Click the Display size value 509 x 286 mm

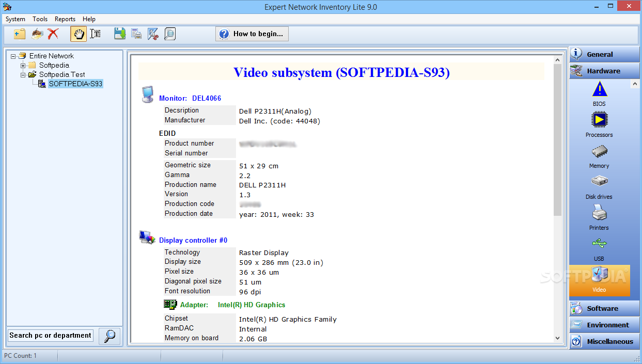click(281, 262)
